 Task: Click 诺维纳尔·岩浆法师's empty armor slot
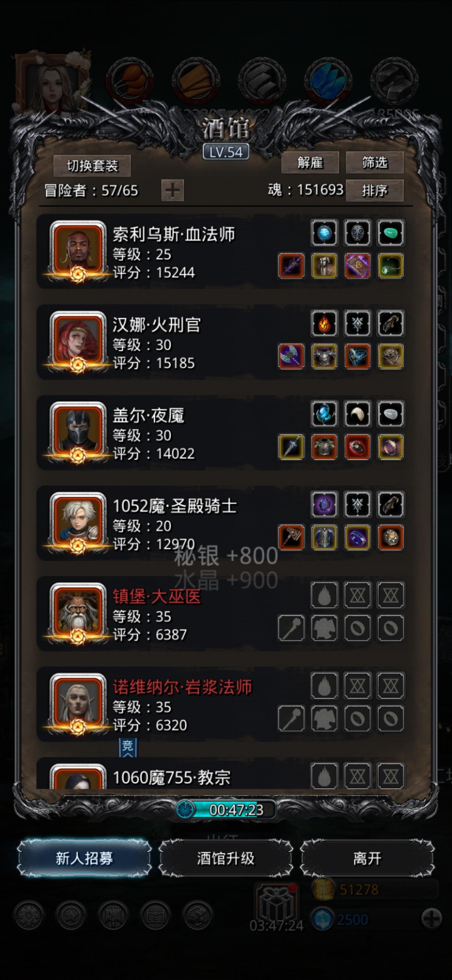pos(324,718)
